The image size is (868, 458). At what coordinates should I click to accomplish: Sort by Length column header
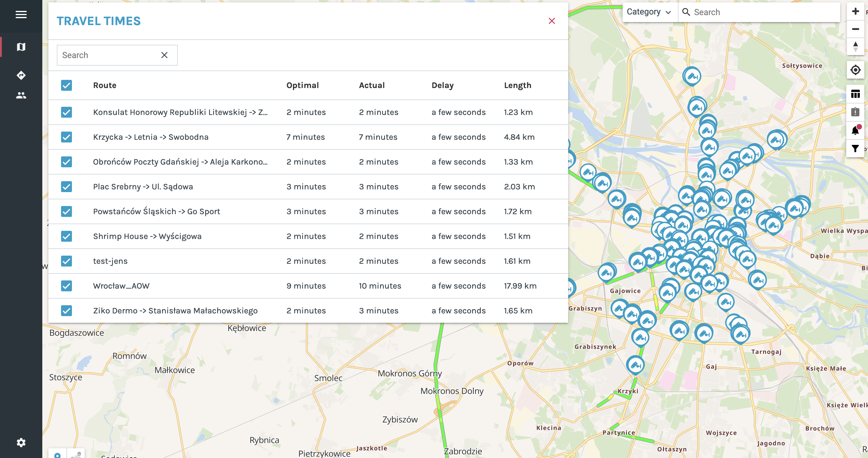[517, 85]
